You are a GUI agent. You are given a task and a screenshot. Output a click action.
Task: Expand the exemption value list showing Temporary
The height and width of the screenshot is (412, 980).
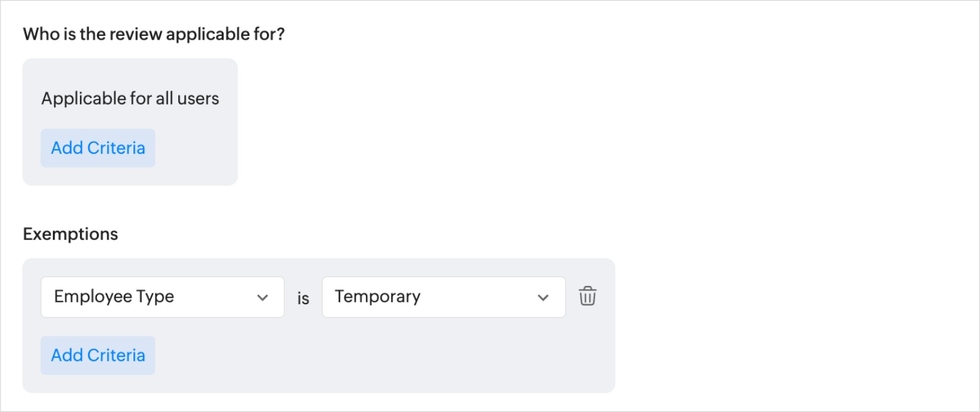pos(443,297)
